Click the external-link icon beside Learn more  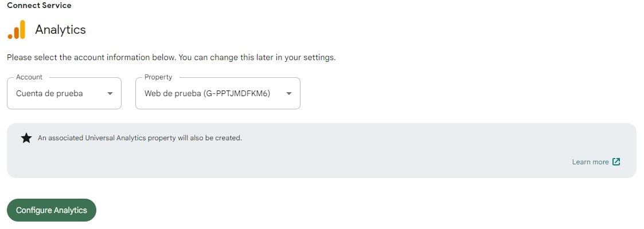(616, 162)
